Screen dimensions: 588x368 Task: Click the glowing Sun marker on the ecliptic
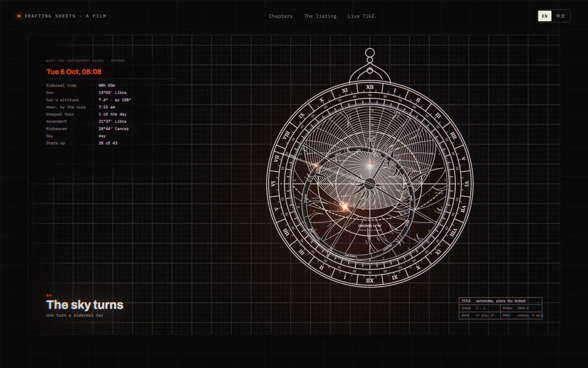(345, 207)
